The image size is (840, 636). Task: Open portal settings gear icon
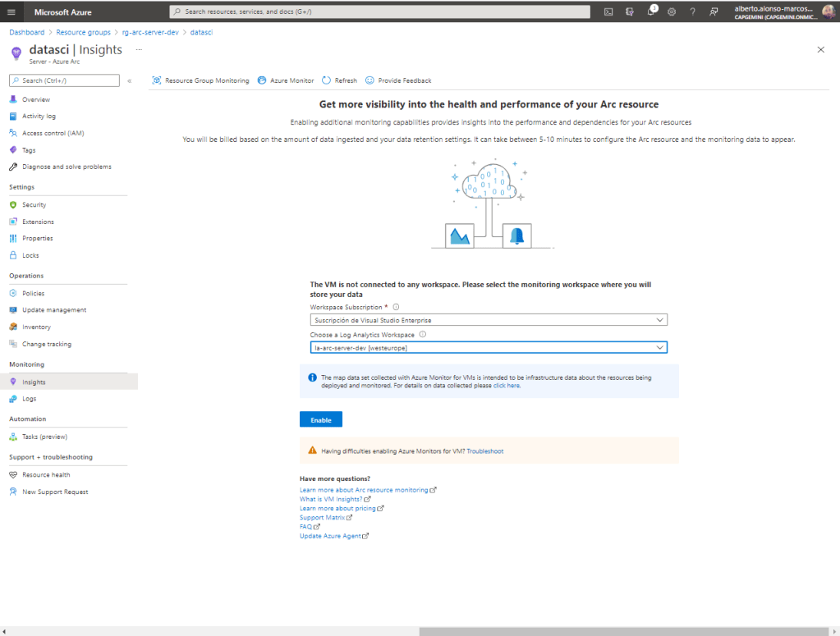click(672, 11)
